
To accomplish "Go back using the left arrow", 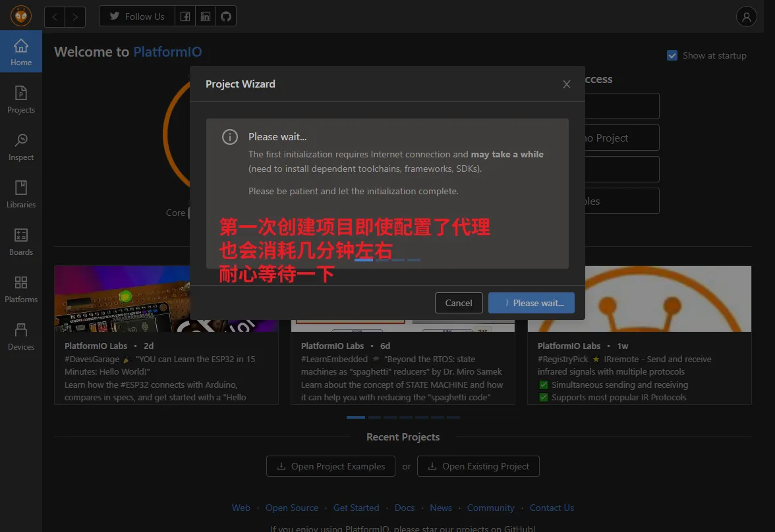I will [54, 17].
